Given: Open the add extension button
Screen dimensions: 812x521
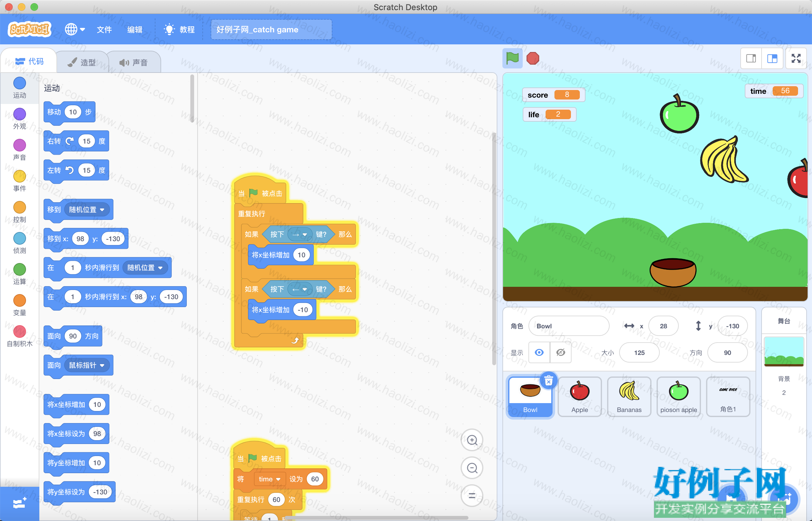Looking at the screenshot, I should [x=19, y=503].
